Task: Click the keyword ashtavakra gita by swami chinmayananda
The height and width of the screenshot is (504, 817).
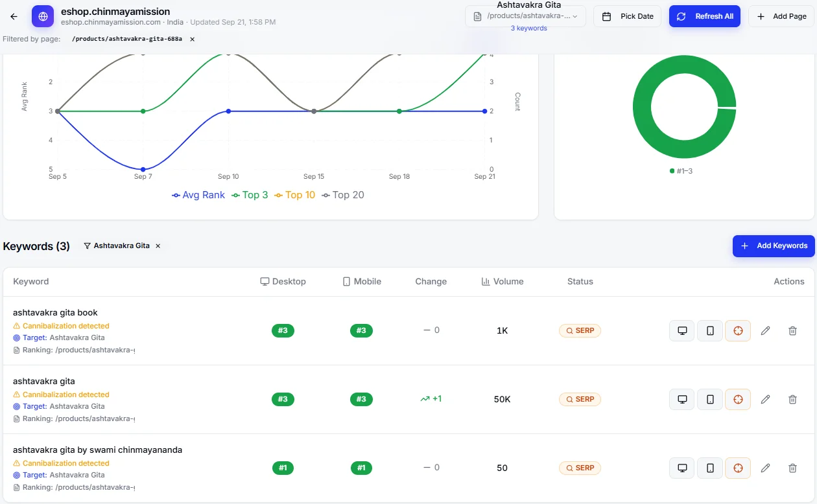Action: (97, 450)
